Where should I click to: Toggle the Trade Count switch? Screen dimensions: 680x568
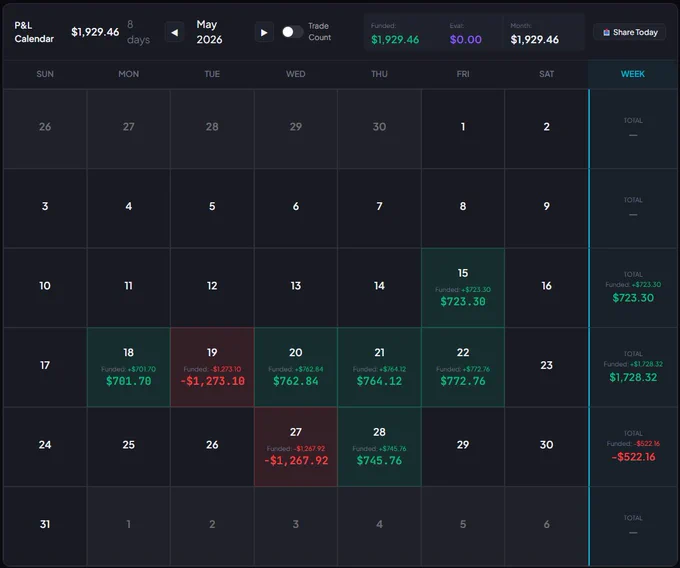tap(292, 32)
